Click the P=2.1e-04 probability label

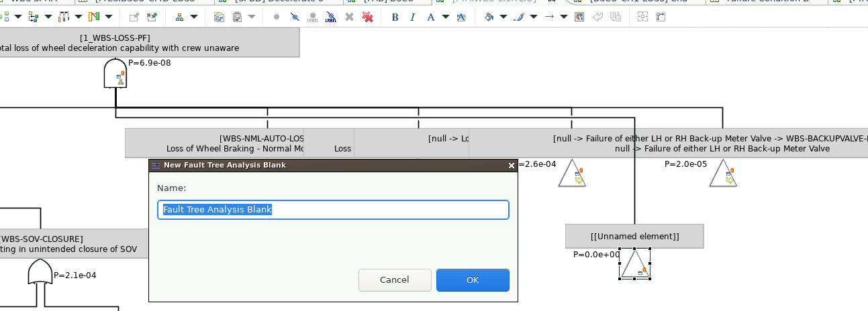(x=75, y=275)
